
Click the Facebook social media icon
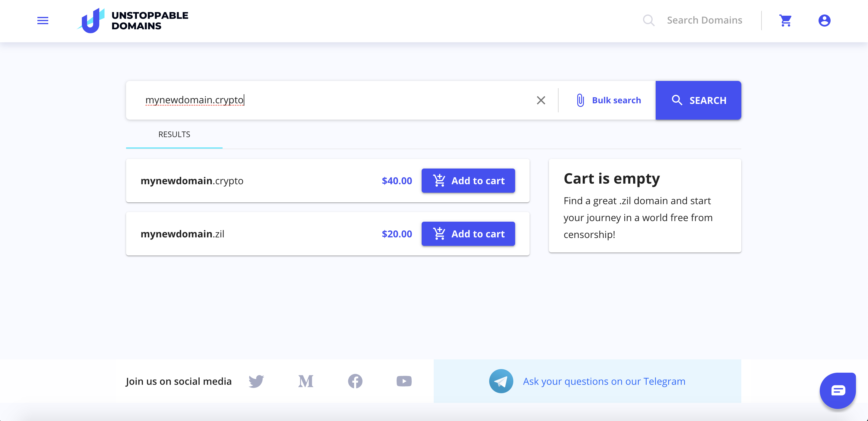pos(355,381)
